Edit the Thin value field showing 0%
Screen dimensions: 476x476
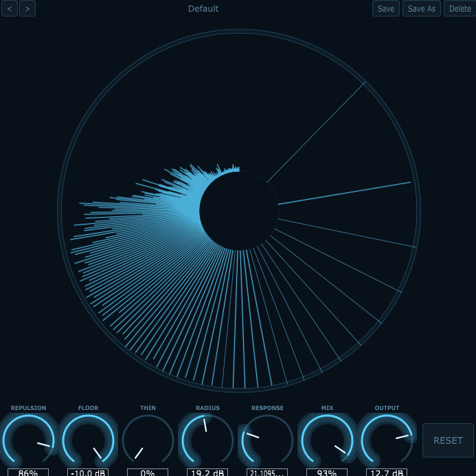(x=148, y=473)
